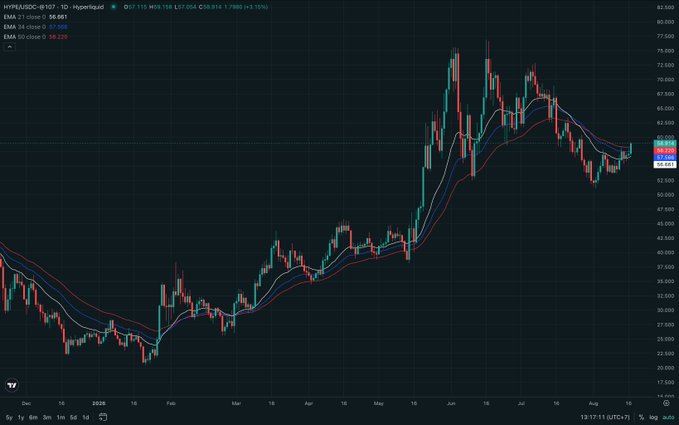679x425 pixels.
Task: Set chart range to 5y
Action: point(9,417)
